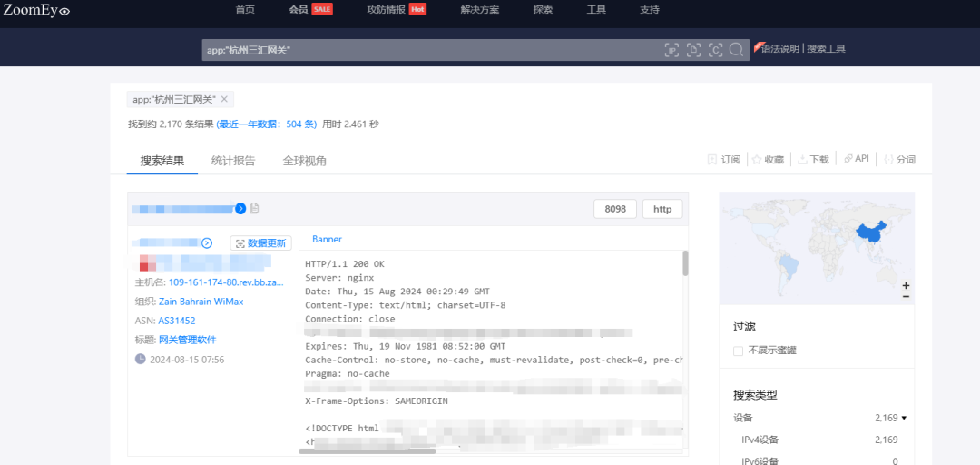
Task: Open the 网关管理软件 title link
Action: (188, 340)
